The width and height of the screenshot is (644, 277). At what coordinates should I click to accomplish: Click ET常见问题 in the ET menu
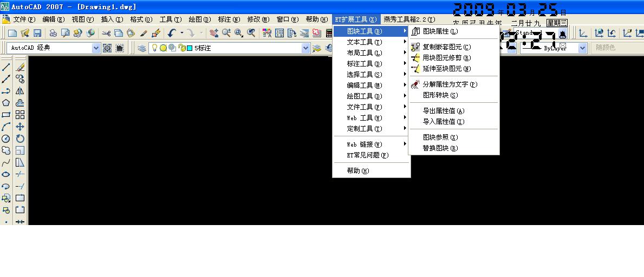pyautogui.click(x=371, y=155)
